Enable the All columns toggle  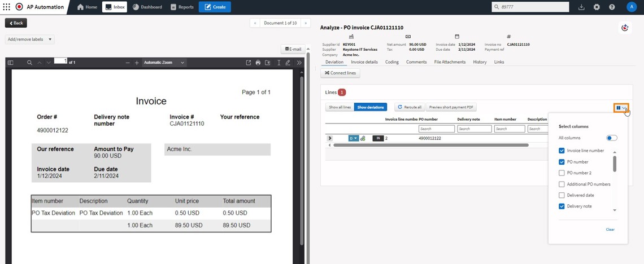[x=611, y=138]
